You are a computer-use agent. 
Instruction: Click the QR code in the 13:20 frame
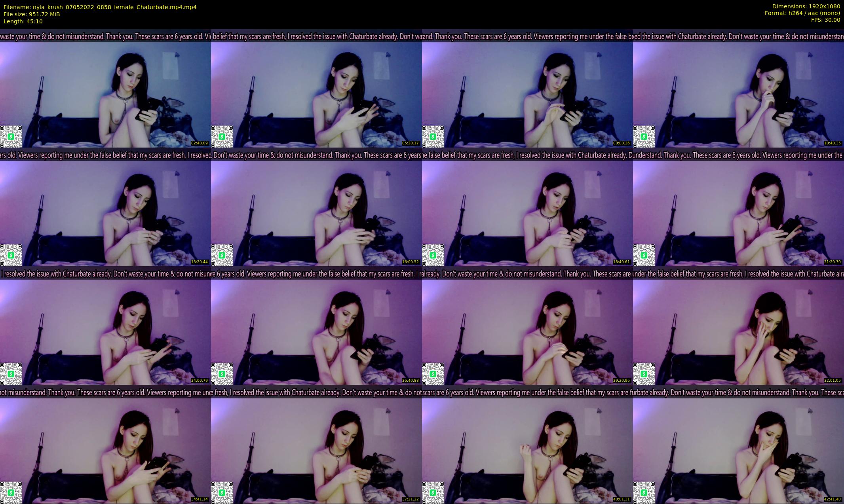pyautogui.click(x=11, y=255)
